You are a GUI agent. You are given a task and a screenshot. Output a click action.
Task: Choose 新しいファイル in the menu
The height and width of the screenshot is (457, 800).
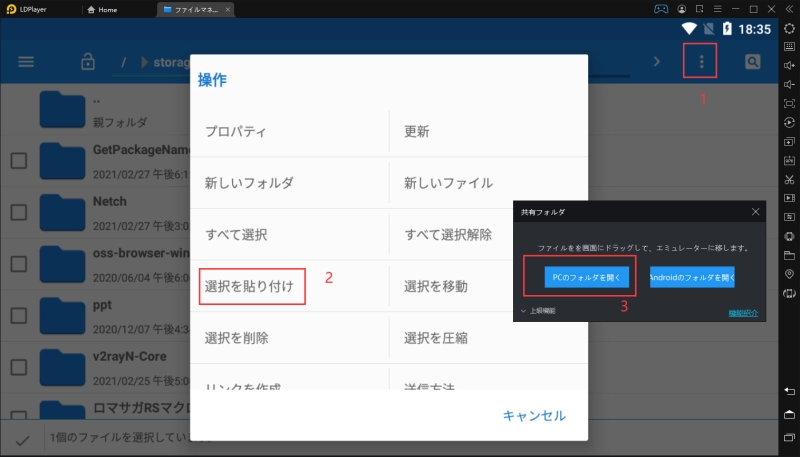tap(489, 183)
